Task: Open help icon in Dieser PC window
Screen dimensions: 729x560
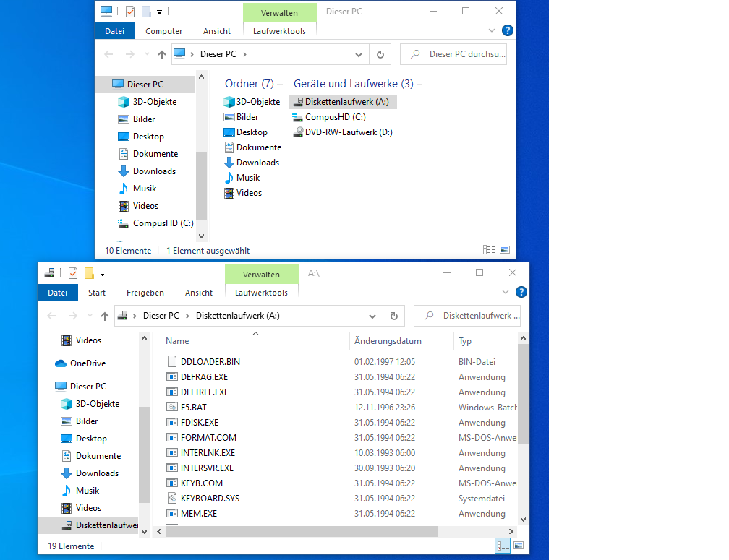Action: coord(507,30)
